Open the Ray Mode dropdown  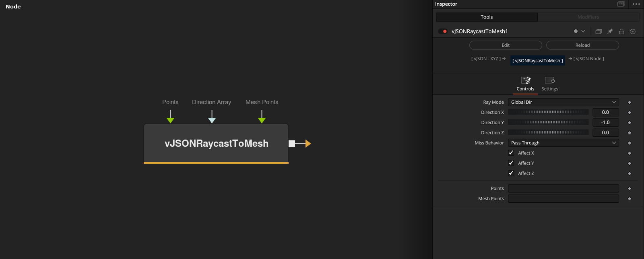(563, 102)
